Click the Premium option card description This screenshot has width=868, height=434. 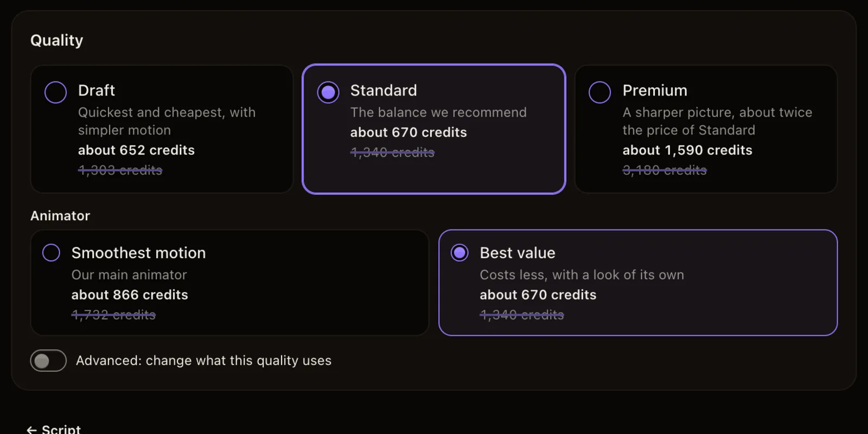click(717, 122)
